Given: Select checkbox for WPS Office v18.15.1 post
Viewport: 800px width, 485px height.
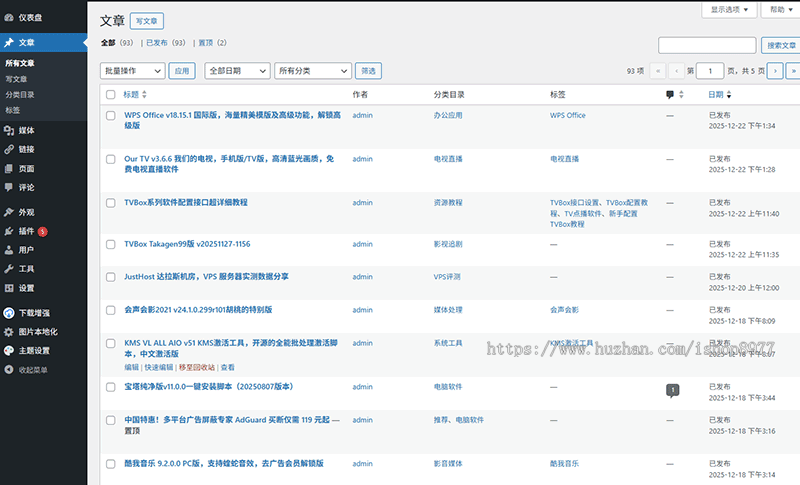Looking at the screenshot, I should pos(111,115).
